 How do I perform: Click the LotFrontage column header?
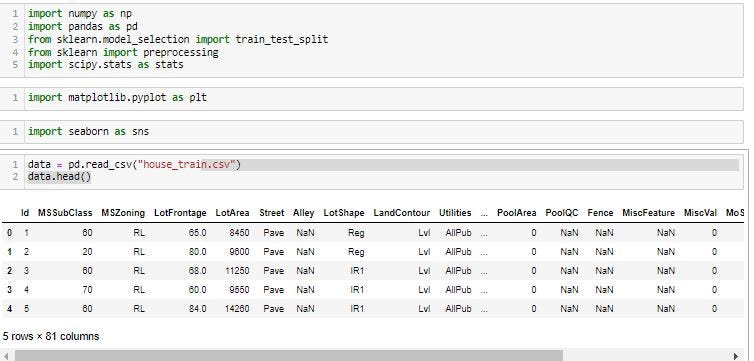click(x=180, y=213)
